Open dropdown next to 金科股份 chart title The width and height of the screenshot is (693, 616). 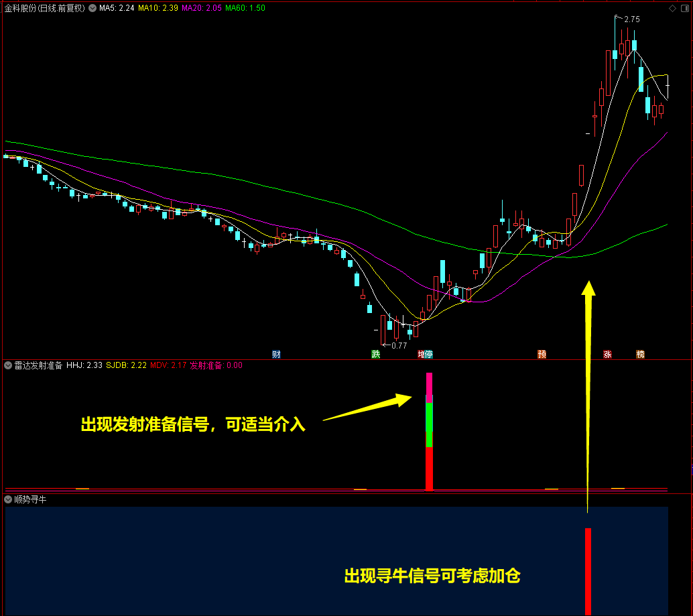point(92,8)
